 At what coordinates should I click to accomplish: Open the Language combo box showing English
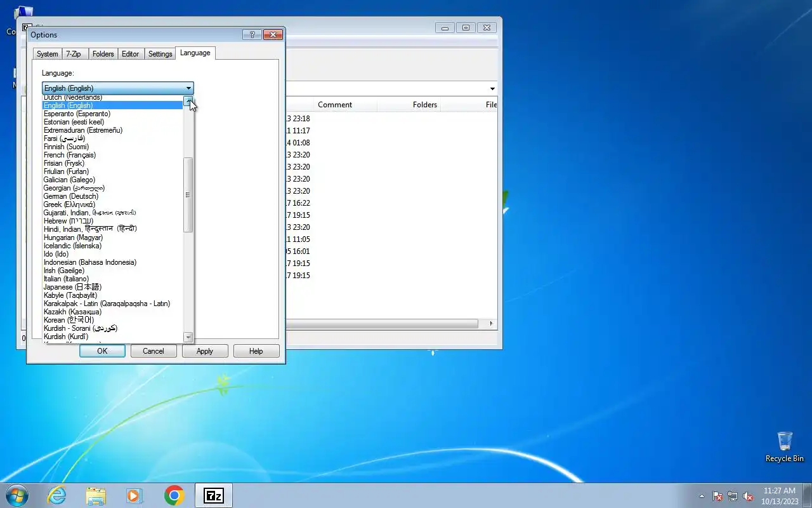coord(118,88)
